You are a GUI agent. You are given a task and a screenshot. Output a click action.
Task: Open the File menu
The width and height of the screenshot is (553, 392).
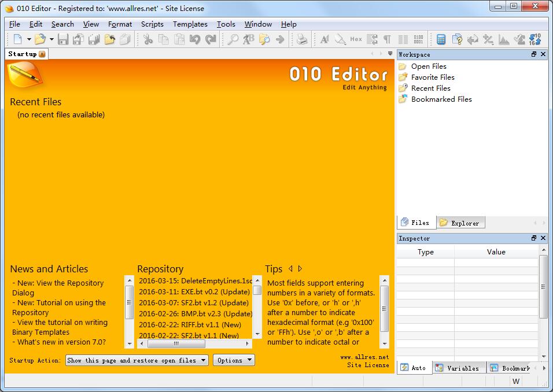click(14, 24)
